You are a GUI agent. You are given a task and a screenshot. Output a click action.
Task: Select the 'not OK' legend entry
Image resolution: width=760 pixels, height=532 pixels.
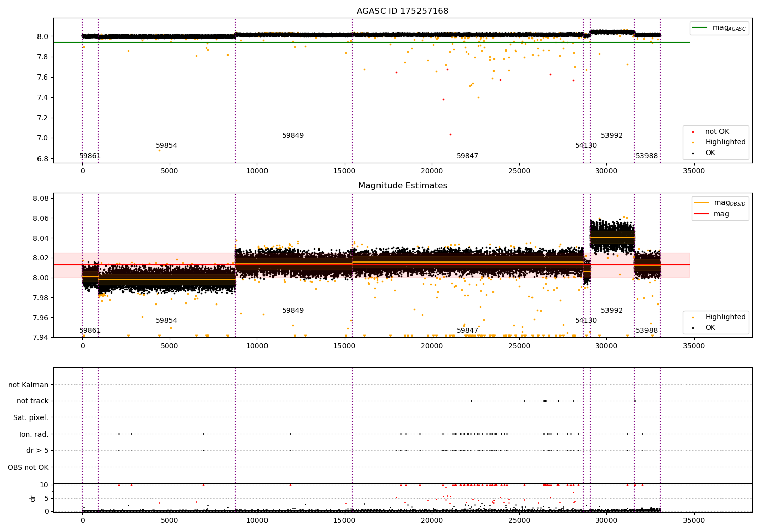coord(717,132)
